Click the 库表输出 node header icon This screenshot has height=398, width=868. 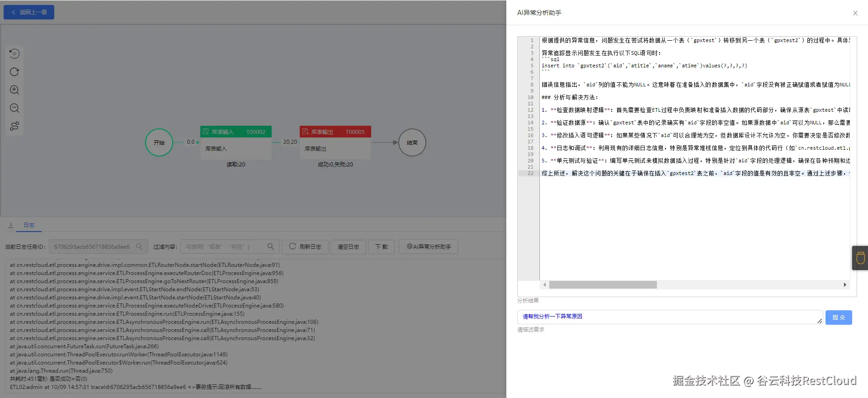[306, 132]
